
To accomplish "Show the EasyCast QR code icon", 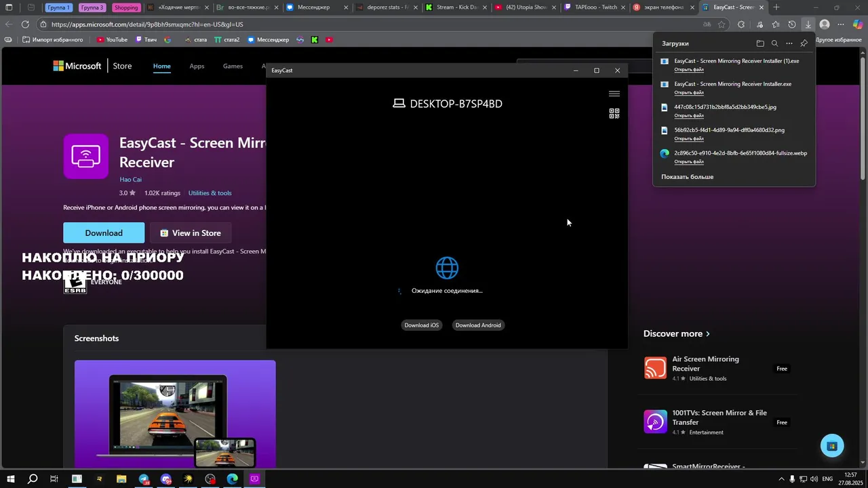I will coord(614,114).
